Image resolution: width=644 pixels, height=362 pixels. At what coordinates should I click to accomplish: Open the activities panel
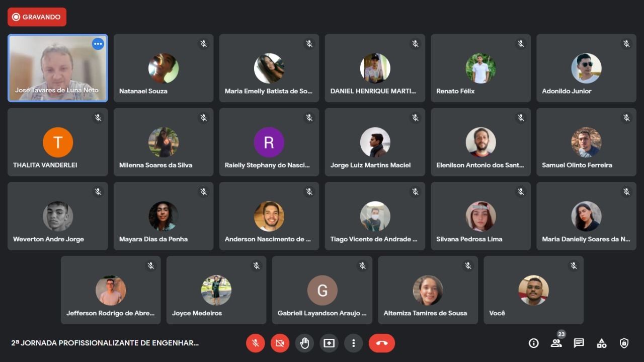(x=602, y=343)
